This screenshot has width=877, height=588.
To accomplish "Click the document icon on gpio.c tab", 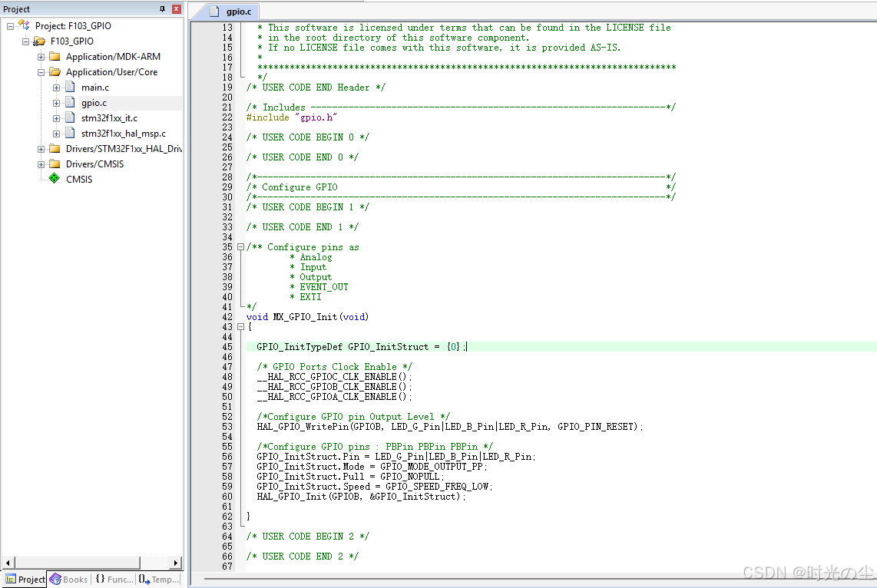I will (x=214, y=12).
